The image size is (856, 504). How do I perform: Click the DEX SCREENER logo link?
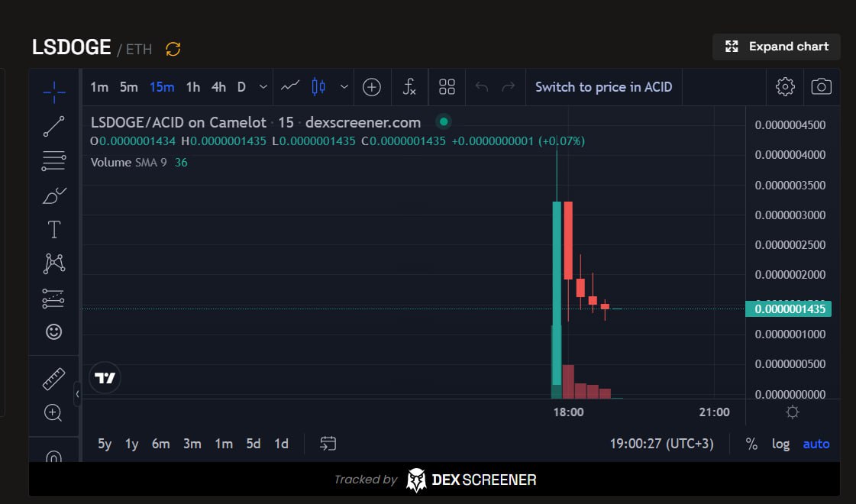pyautogui.click(x=471, y=480)
